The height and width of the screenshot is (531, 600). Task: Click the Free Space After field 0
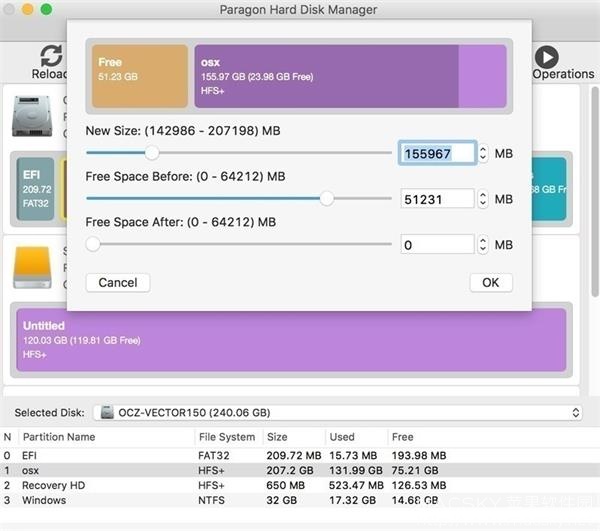437,244
